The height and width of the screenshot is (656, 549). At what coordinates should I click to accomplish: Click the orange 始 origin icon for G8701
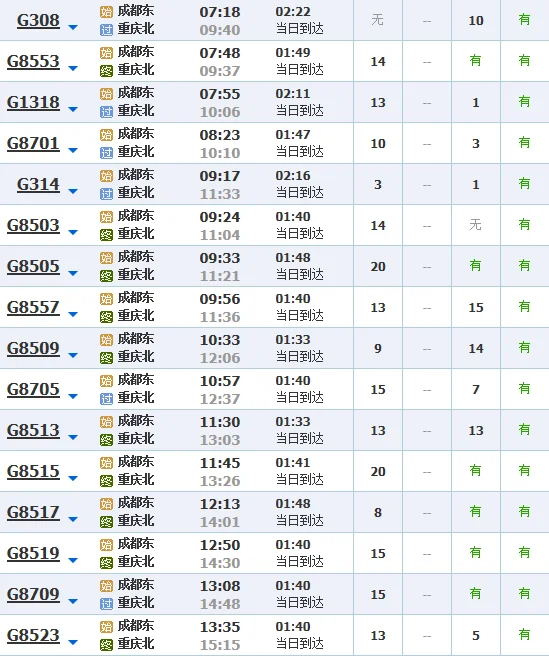106,135
